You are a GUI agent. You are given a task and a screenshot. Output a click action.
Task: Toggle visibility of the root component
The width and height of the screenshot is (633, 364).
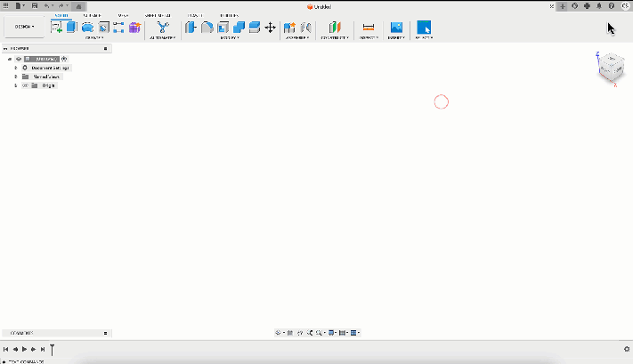(19, 59)
